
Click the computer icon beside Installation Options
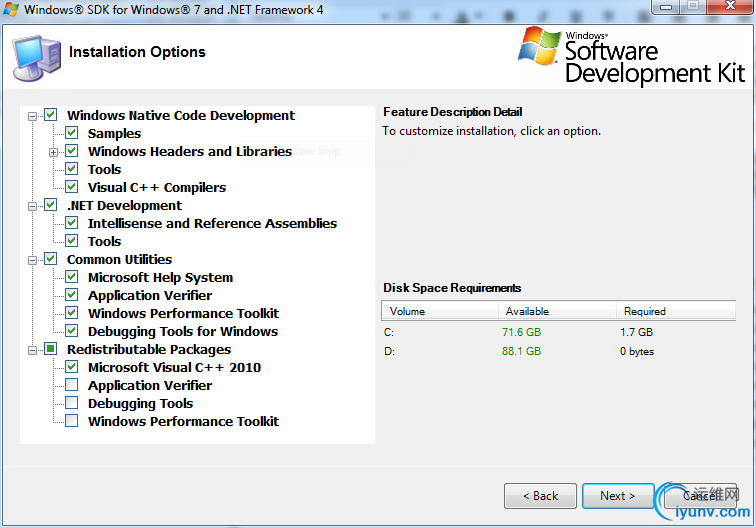click(37, 58)
